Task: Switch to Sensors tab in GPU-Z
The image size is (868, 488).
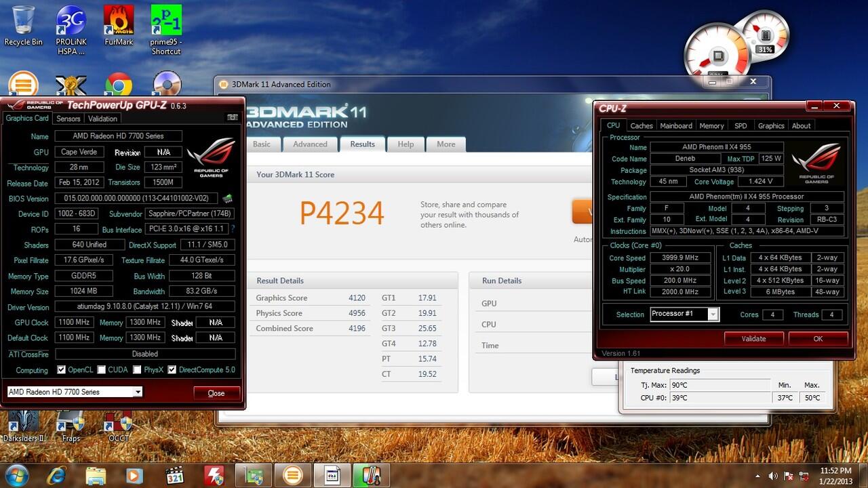Action: pos(68,119)
